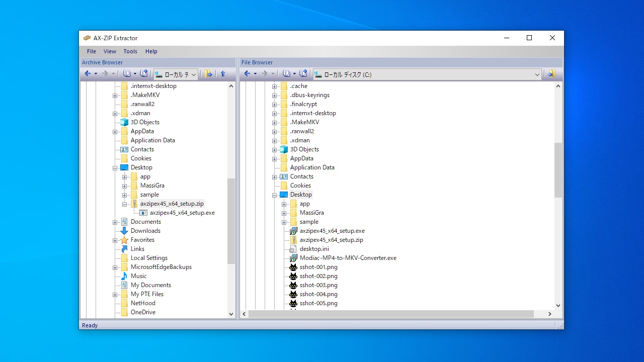
Task: Click Downloads arrow icon in Archive Browser
Action: click(124, 231)
